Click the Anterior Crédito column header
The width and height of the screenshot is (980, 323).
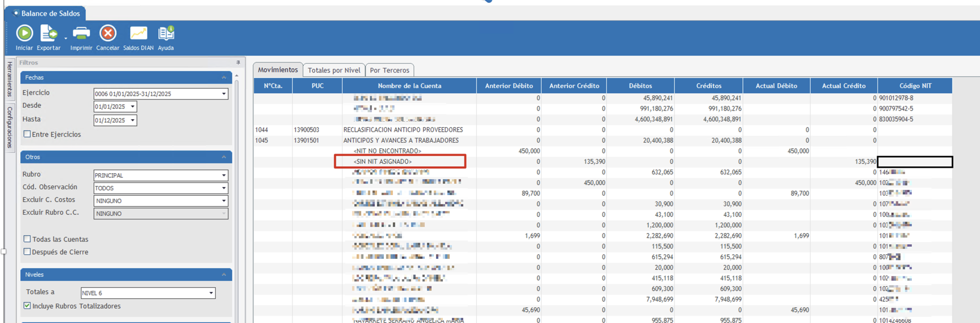(x=574, y=86)
